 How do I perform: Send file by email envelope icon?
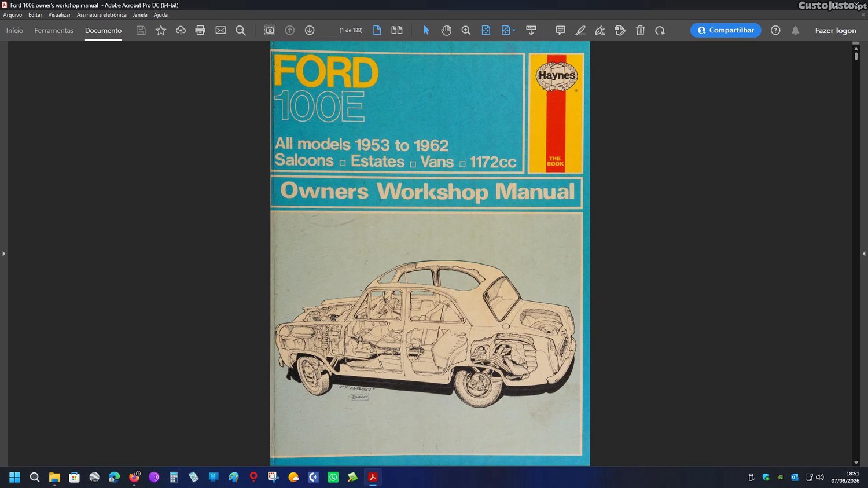pyautogui.click(x=220, y=30)
